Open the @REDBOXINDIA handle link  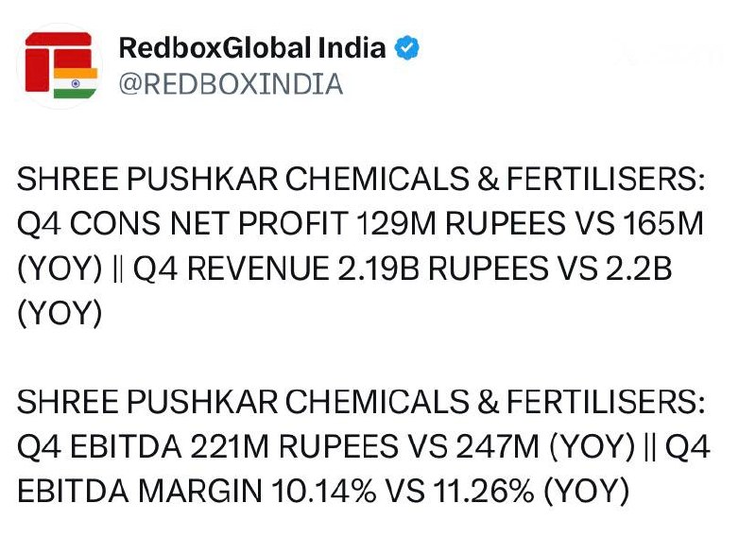click(x=231, y=84)
